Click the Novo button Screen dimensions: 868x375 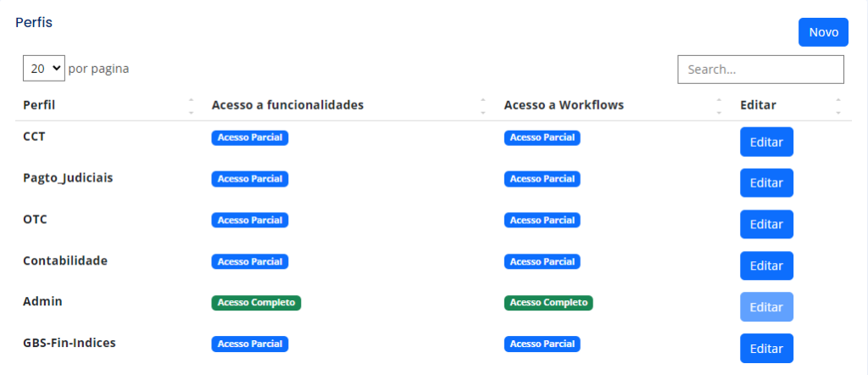pos(823,32)
